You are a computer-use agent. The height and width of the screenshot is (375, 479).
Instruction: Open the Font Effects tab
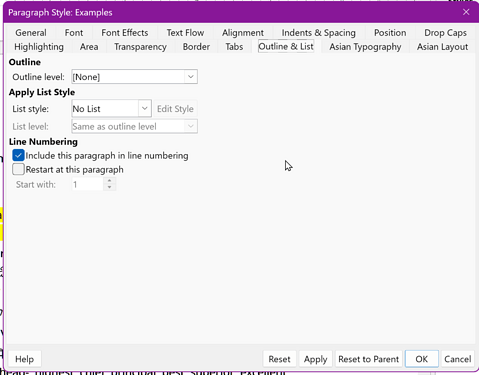pyautogui.click(x=125, y=33)
